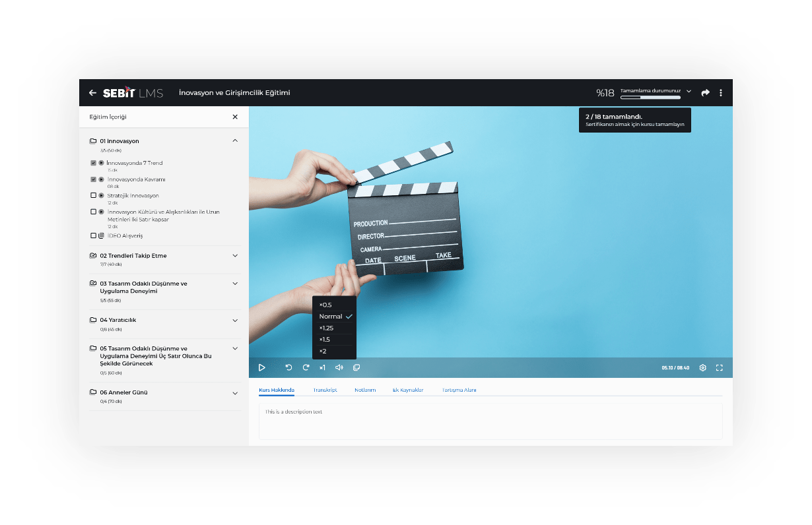This screenshot has width=812, height=525.
Task: Mute the video with the speaker icon
Action: tap(339, 367)
